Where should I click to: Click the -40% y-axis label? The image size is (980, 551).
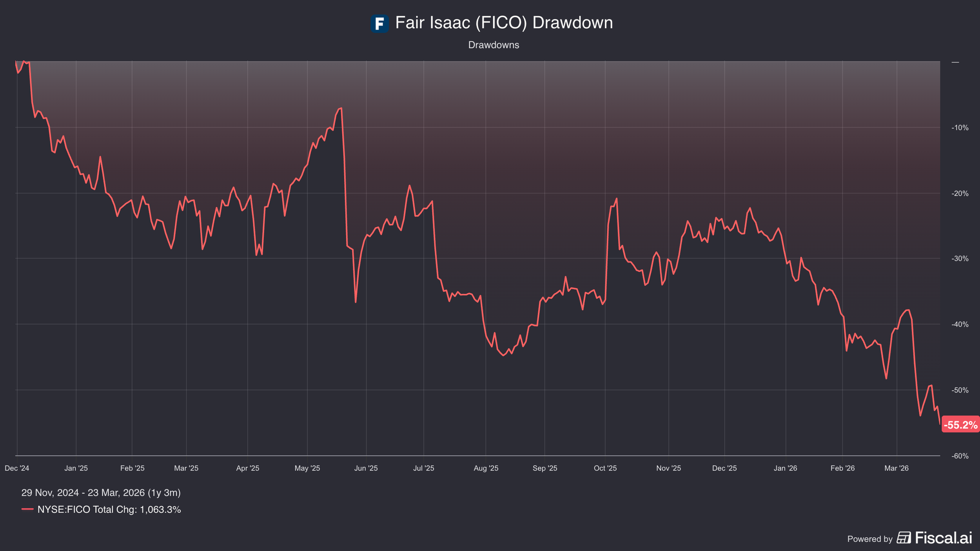[960, 324]
